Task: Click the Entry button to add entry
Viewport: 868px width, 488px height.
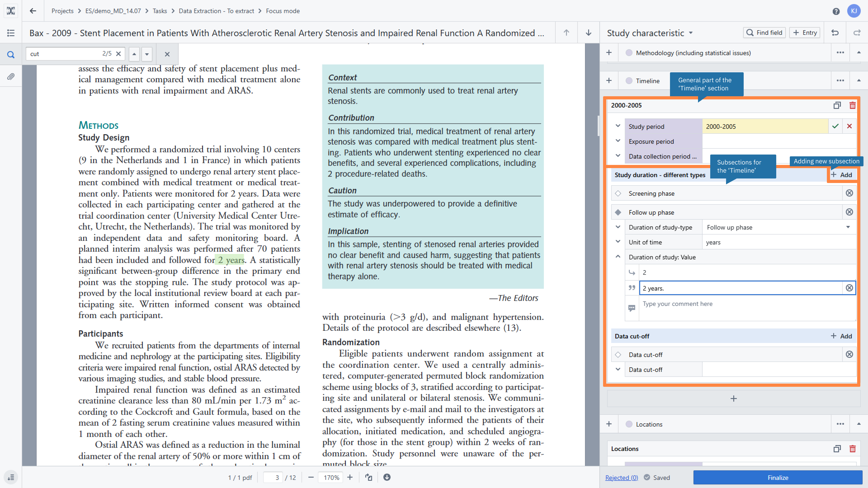Action: (805, 33)
